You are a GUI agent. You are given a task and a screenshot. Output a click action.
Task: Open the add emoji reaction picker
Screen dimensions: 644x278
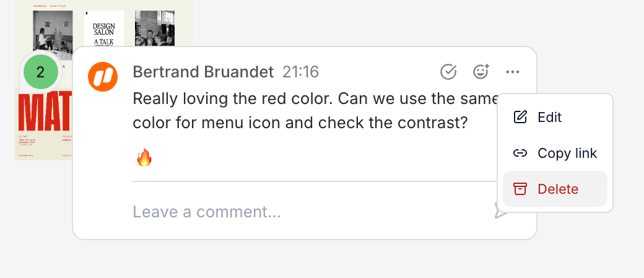[x=481, y=72]
